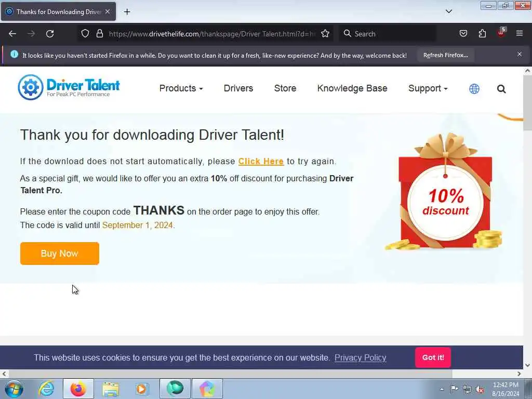The height and width of the screenshot is (399, 532).
Task: Click the horizontal scrollbar thumb
Action: pos(230,374)
